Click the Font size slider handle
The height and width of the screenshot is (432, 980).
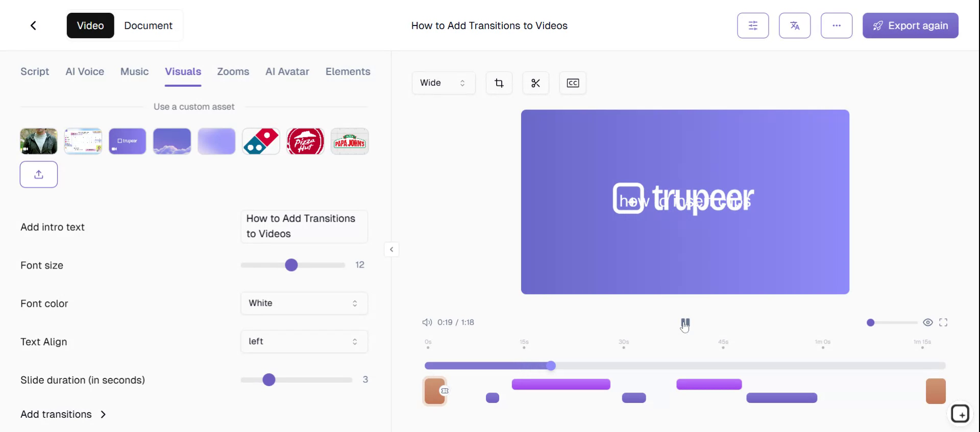[291, 265]
